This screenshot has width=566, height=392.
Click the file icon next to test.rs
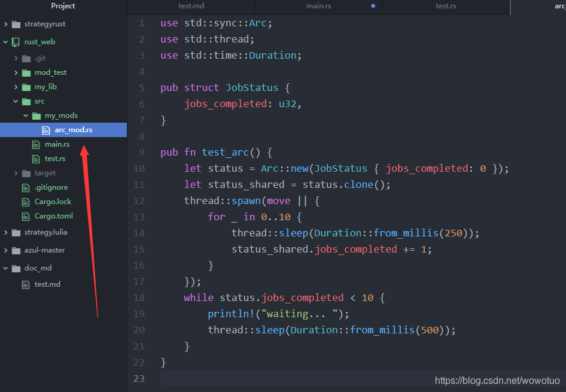point(35,158)
